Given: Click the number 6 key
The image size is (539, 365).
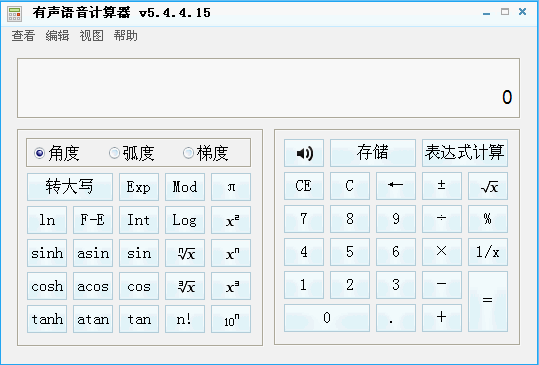Looking at the screenshot, I should coord(396,252).
